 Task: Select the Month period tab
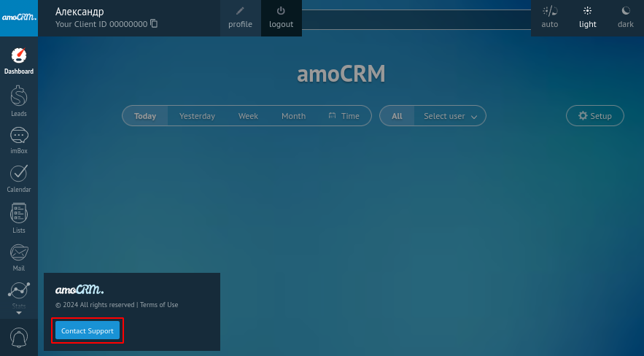pos(293,116)
